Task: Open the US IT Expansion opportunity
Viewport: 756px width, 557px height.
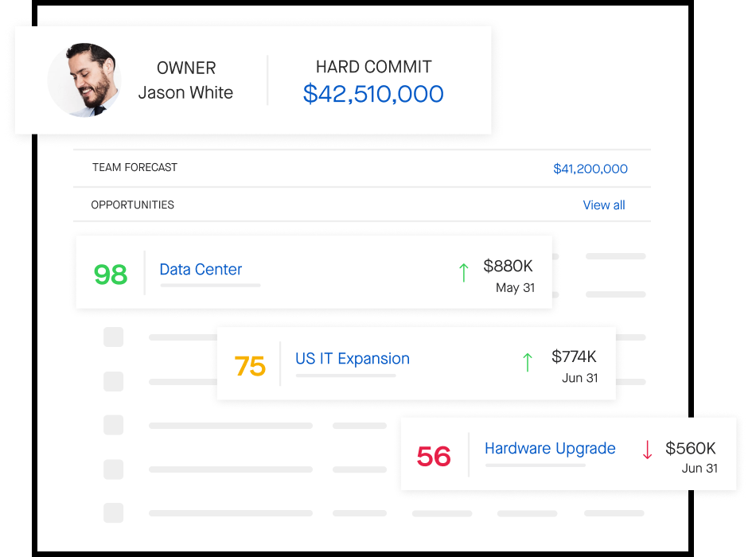Action: click(353, 359)
